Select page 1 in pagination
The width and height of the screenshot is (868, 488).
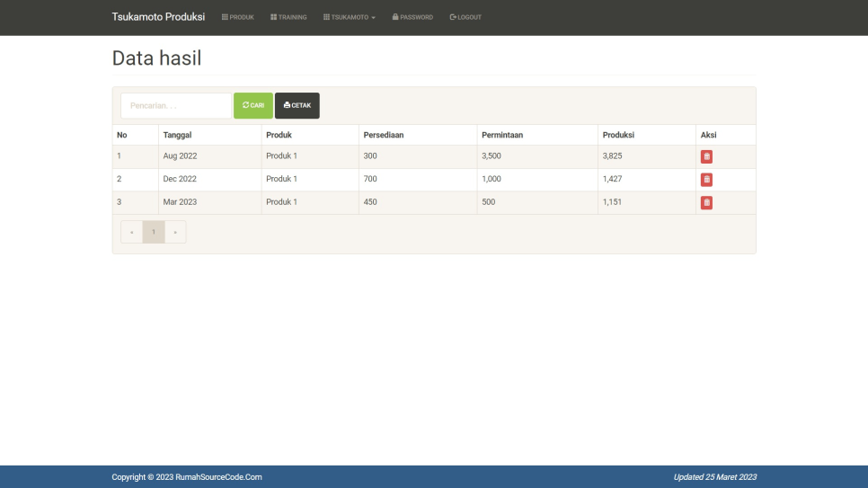pos(154,232)
